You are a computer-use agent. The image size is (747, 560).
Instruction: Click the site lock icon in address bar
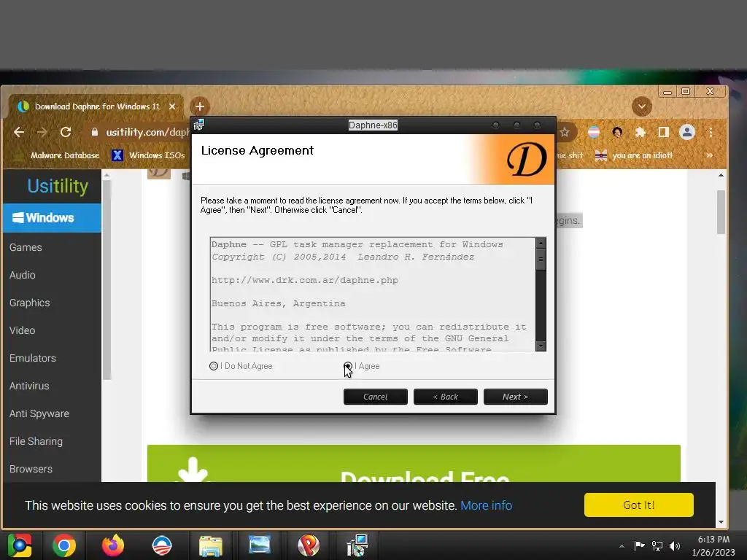(x=94, y=132)
